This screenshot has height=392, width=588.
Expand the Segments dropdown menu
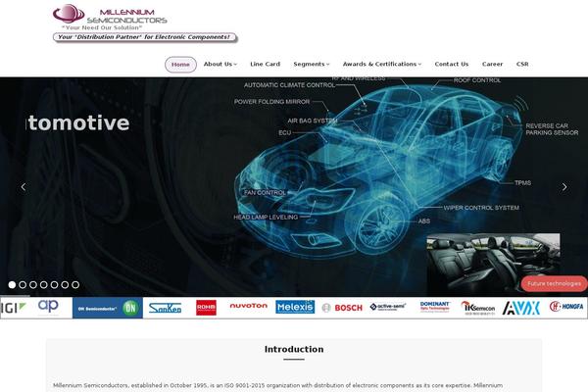pos(312,64)
